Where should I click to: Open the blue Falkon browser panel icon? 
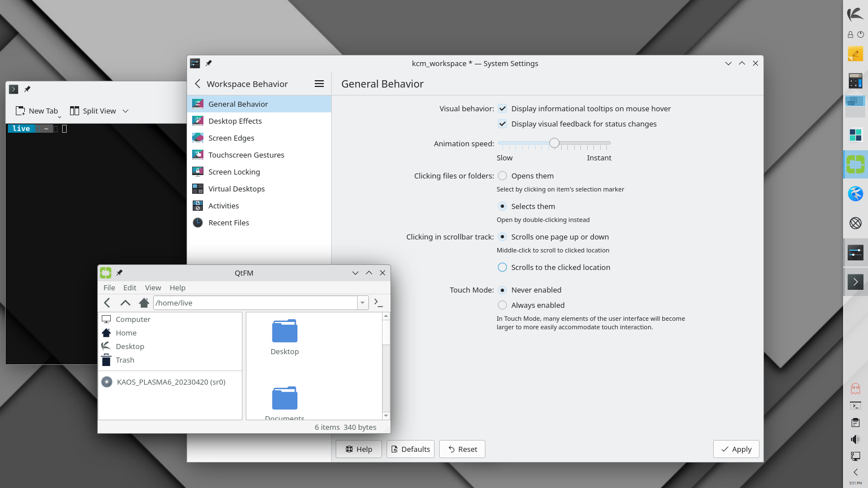(855, 194)
